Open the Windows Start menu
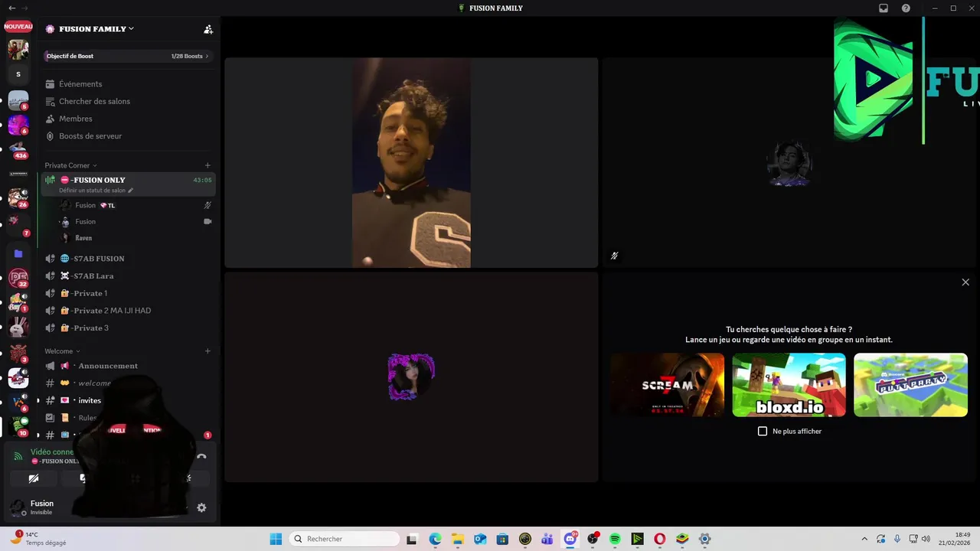980x551 pixels. tap(276, 539)
